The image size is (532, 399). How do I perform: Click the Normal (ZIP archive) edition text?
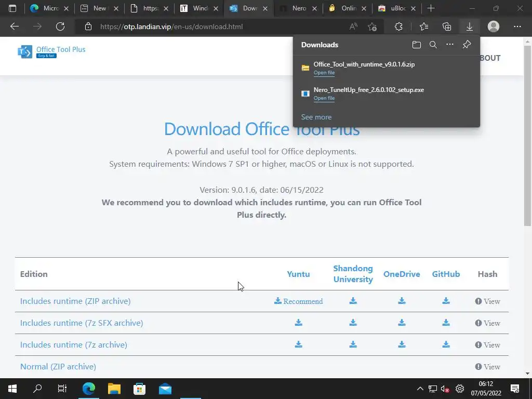click(58, 366)
